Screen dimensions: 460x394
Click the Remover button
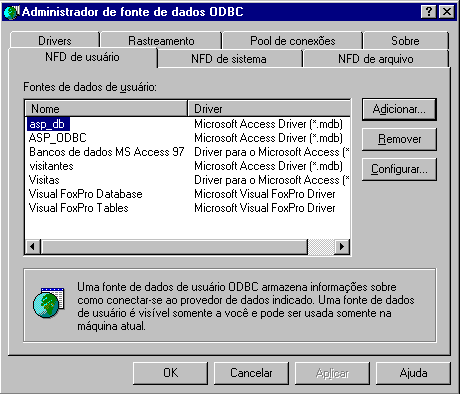click(x=399, y=139)
